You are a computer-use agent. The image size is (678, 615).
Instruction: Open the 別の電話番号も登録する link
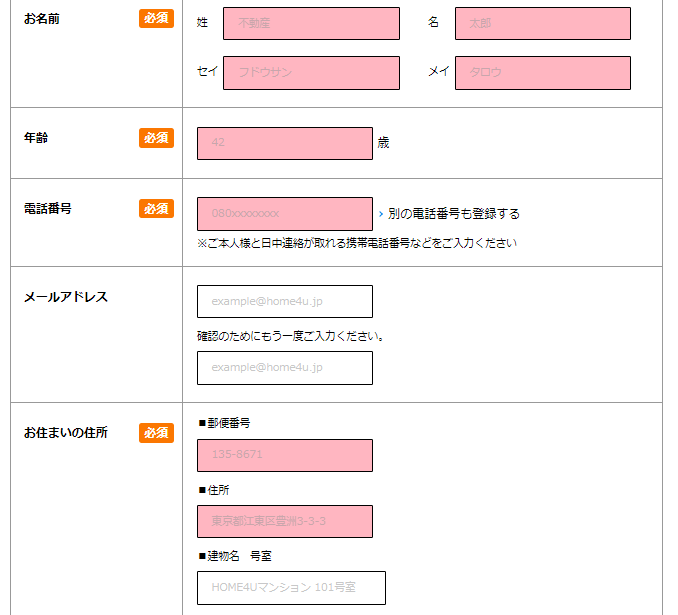point(453,214)
